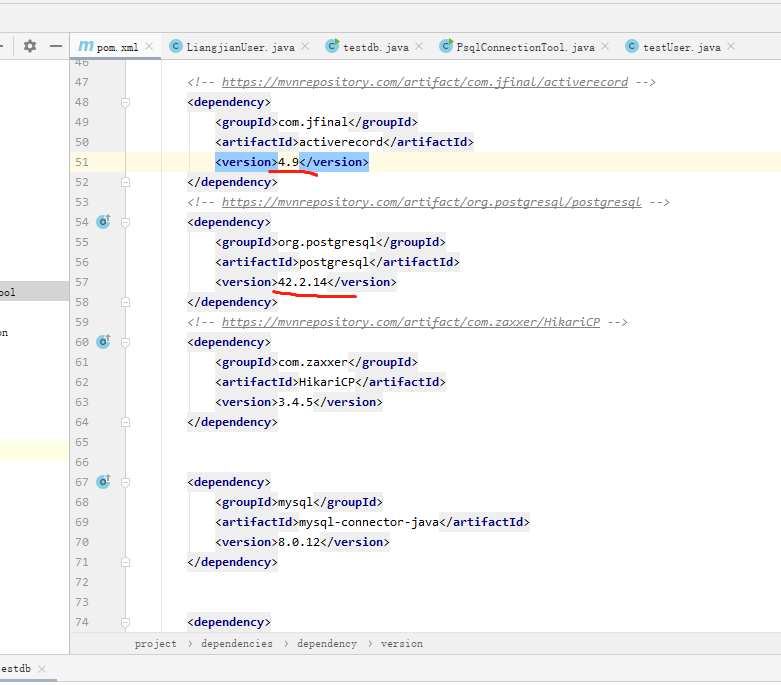Click version value 3.4.5 on line 63
The height and width of the screenshot is (685, 781).
click(x=295, y=402)
